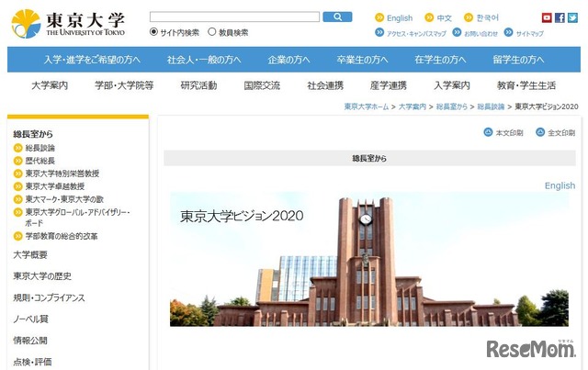Screen dimensions: 588x370
Task: Click 総長室から sidebar heading
Action: tap(33, 134)
